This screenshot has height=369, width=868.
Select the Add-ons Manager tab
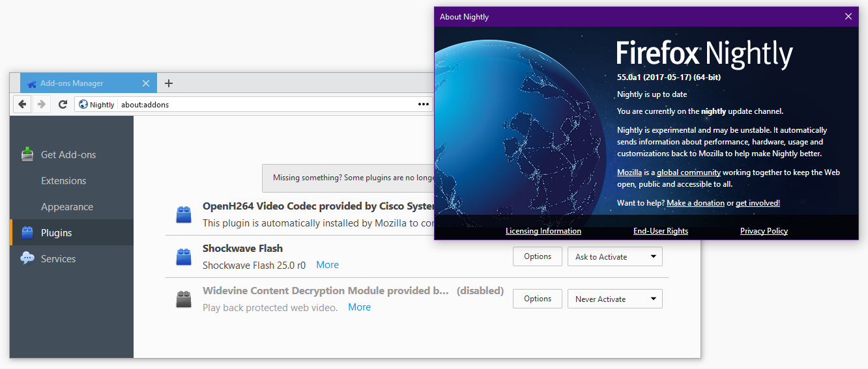(89, 83)
